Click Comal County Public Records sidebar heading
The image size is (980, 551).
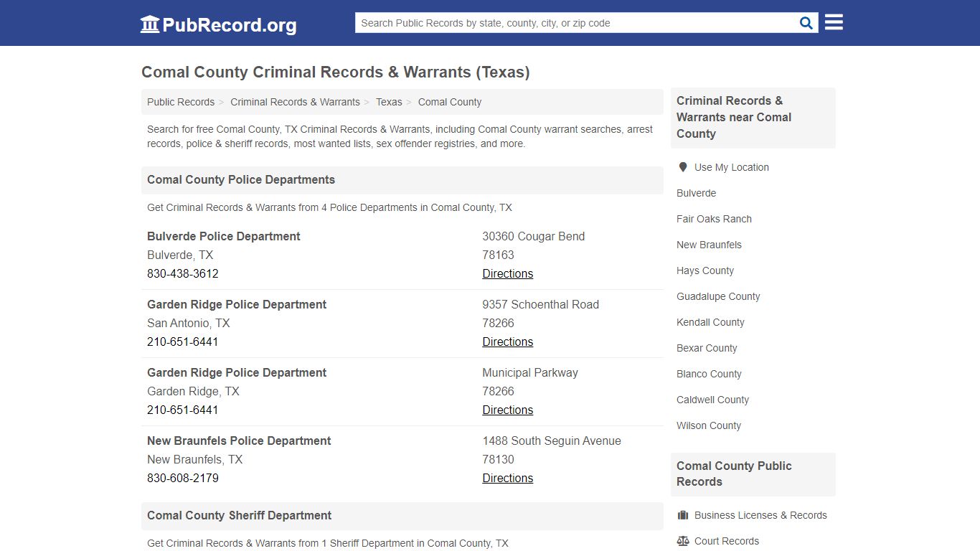(x=734, y=474)
